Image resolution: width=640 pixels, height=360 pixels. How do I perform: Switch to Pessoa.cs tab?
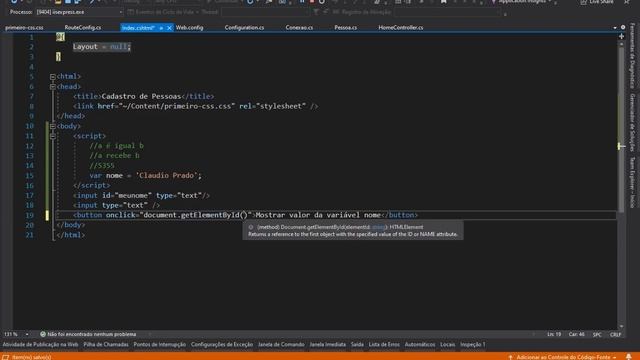345,28
